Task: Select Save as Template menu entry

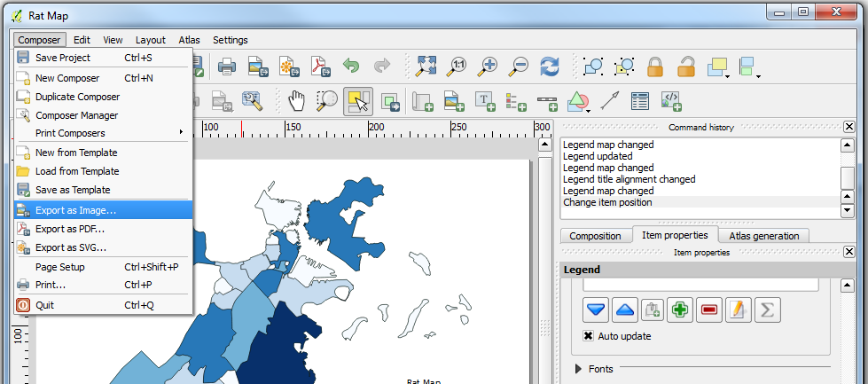Action: (73, 190)
